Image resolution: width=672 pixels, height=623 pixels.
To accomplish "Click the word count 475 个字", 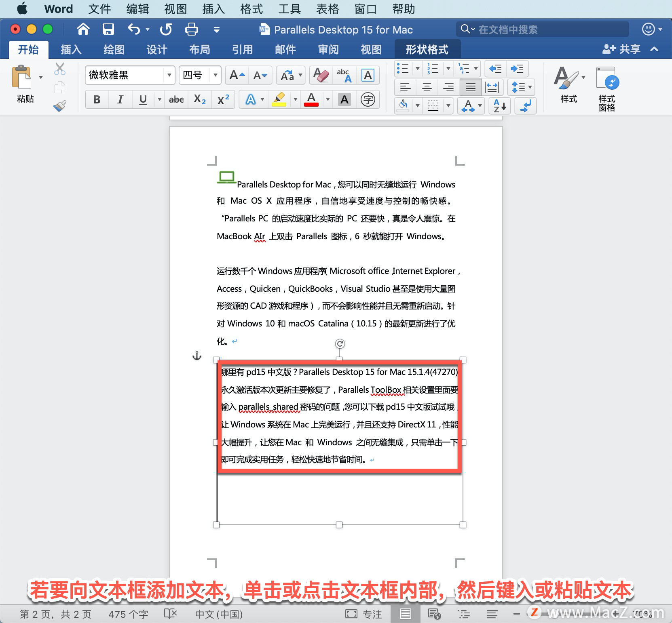I will coord(129,614).
